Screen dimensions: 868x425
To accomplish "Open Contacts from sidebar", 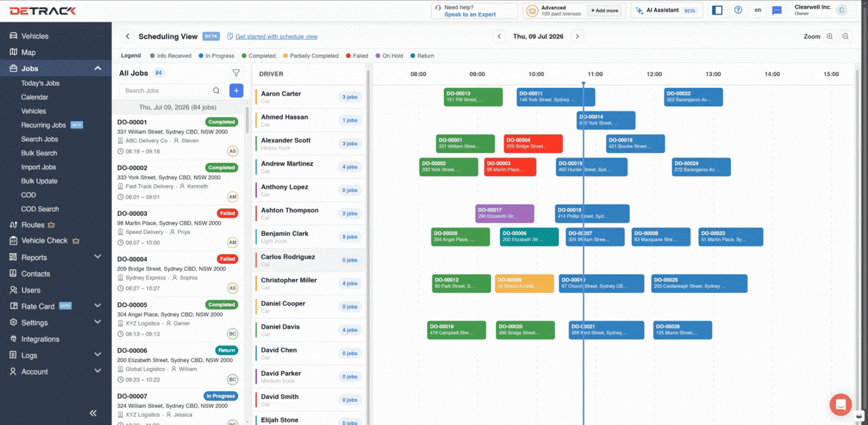I will tap(35, 274).
